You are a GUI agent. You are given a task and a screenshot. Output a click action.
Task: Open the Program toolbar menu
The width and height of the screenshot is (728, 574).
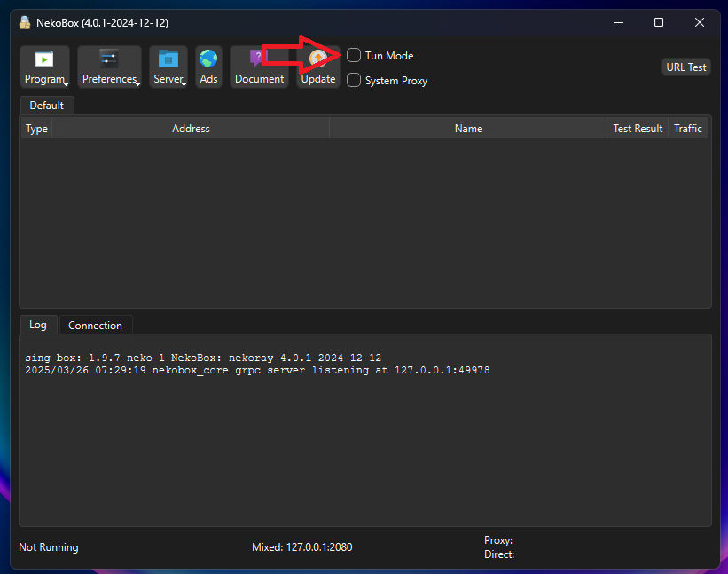pos(44,67)
